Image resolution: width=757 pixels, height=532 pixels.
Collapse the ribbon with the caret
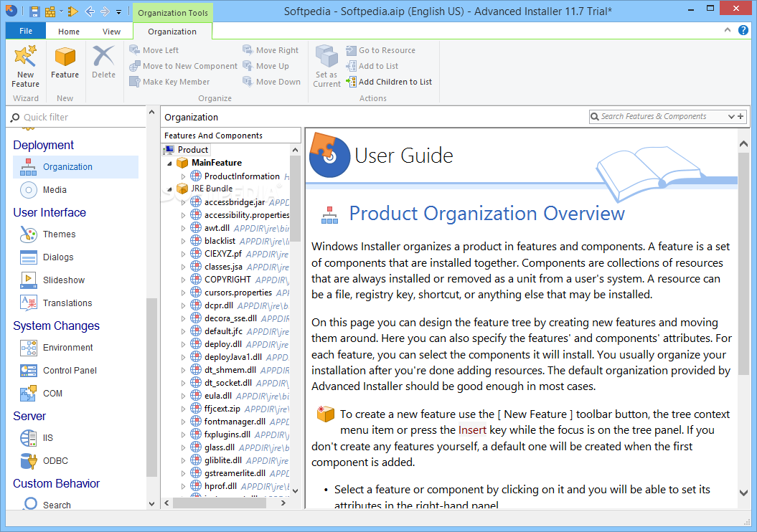(728, 30)
